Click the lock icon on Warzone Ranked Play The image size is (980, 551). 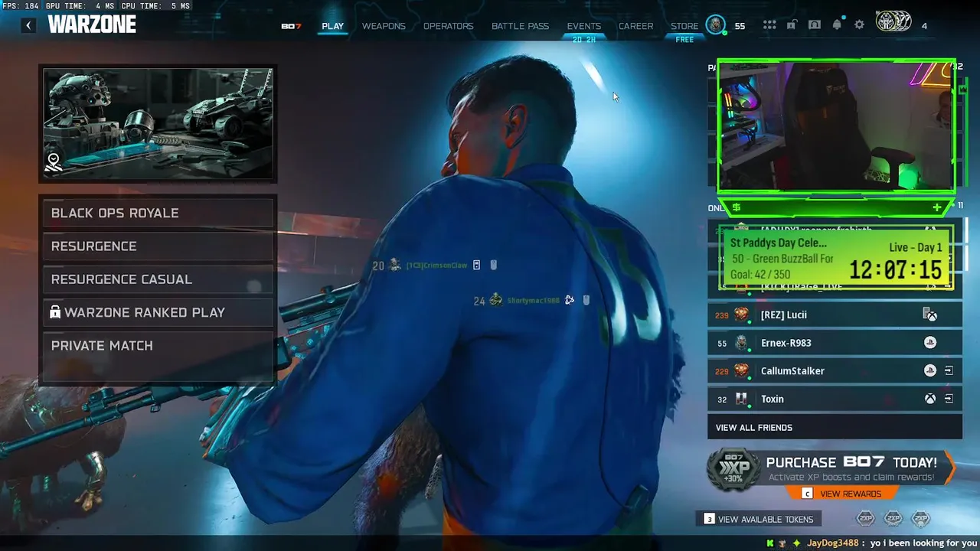(55, 312)
